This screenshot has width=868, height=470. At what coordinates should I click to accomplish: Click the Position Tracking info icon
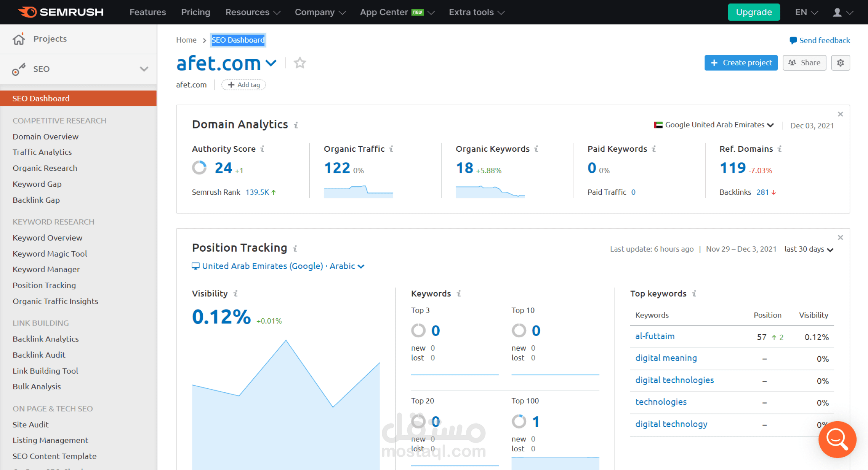pyautogui.click(x=295, y=249)
